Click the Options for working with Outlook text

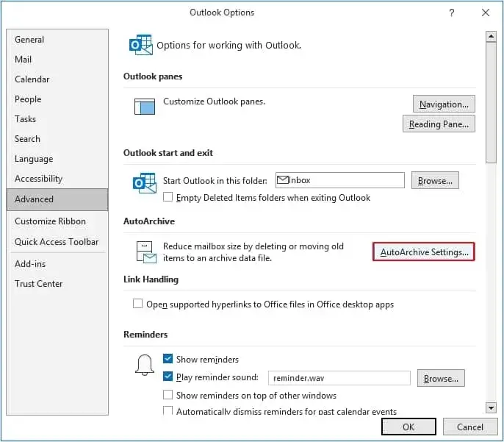click(x=229, y=46)
